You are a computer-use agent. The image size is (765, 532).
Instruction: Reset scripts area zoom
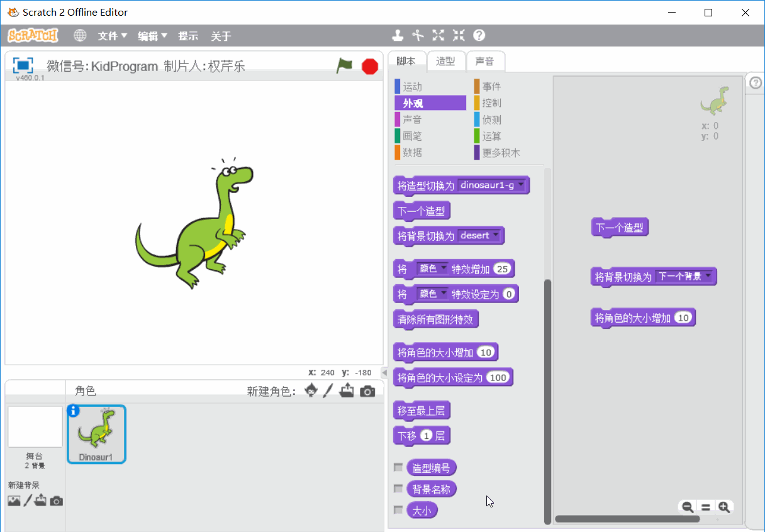[x=706, y=507]
